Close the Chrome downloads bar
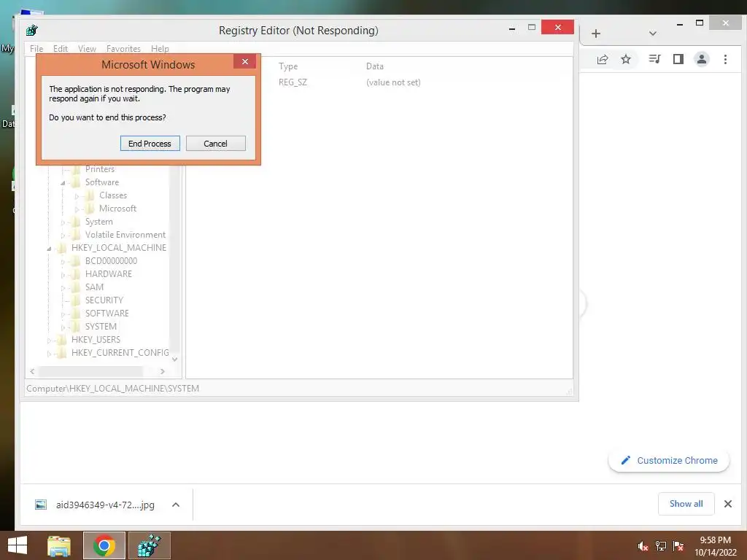The width and height of the screenshot is (747, 560). coord(728,504)
